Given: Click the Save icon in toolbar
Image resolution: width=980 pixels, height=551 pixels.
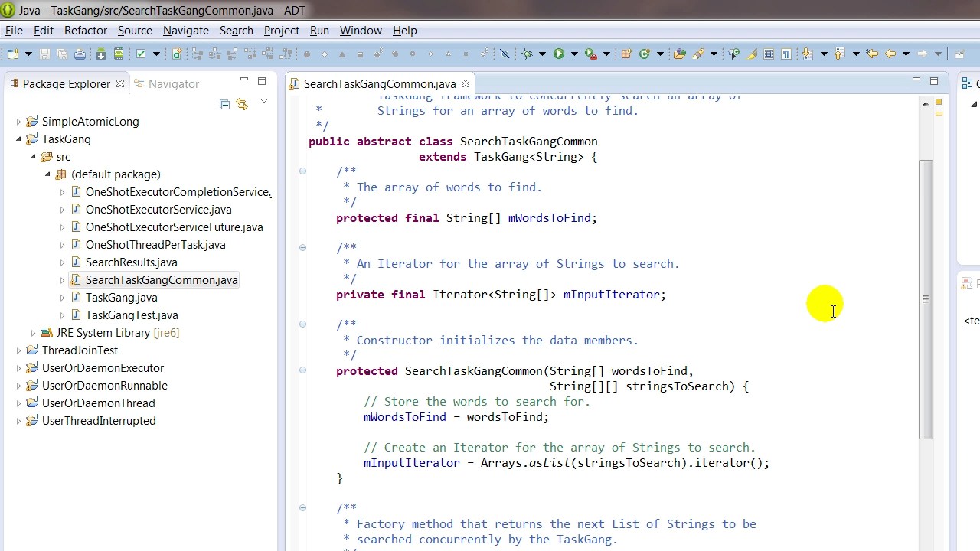Looking at the screenshot, I should (44, 54).
